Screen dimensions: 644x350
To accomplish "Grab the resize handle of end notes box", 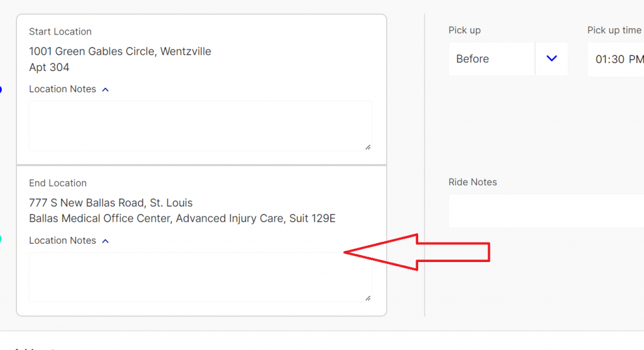I will tap(367, 298).
